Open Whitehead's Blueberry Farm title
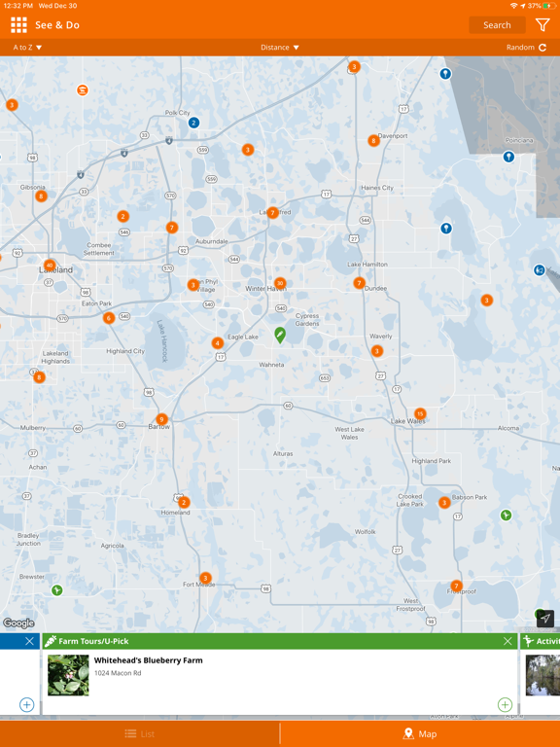This screenshot has width=560, height=747. pyautogui.click(x=148, y=660)
